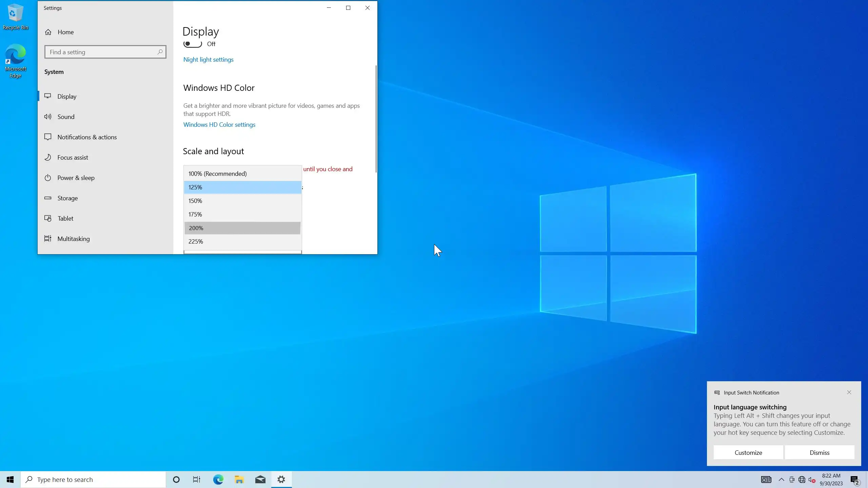Open the Action Center notifications icon

(854, 480)
